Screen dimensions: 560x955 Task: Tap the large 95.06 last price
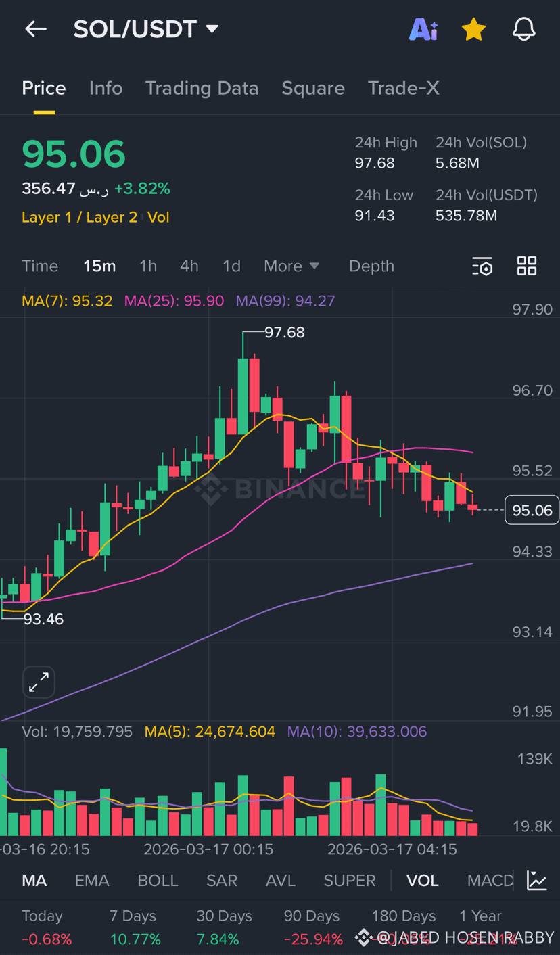pos(74,154)
